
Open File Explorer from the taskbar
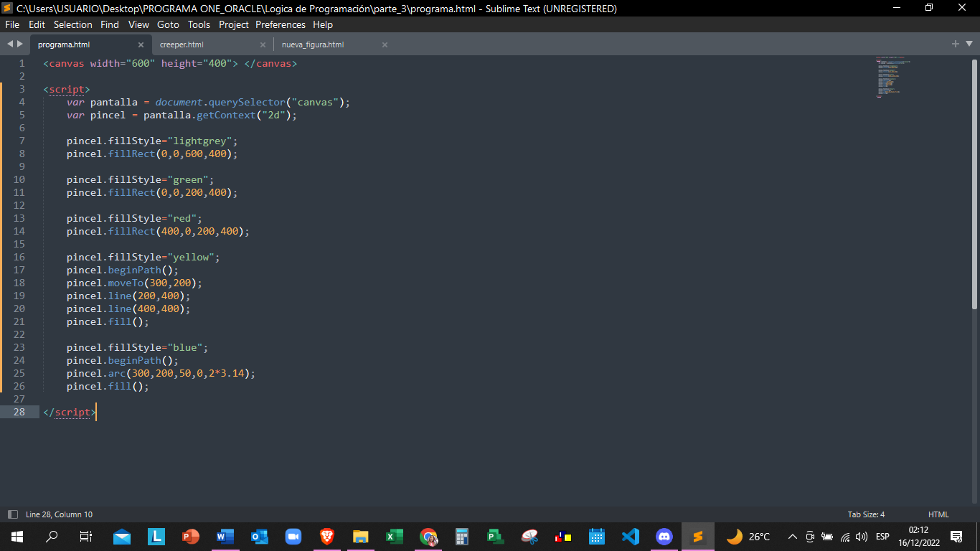click(x=360, y=537)
